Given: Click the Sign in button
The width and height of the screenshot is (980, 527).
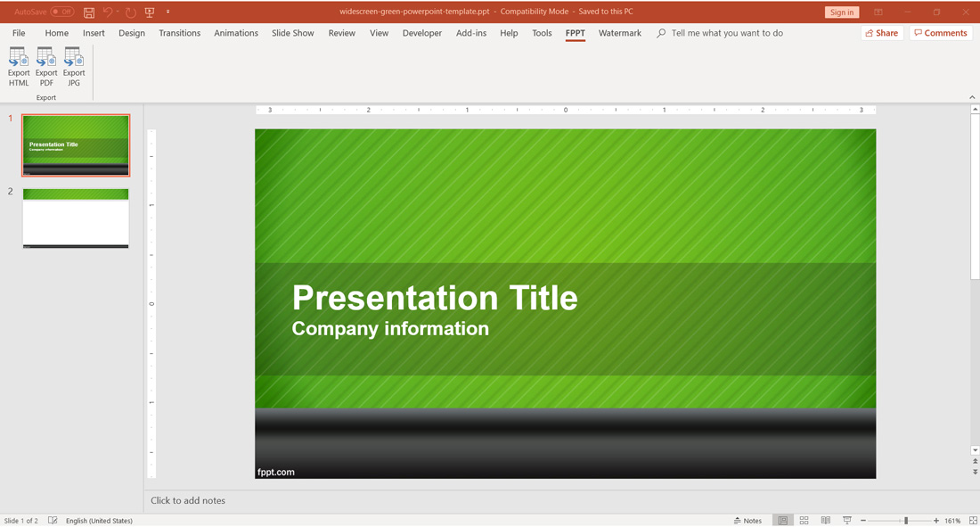Looking at the screenshot, I should pyautogui.click(x=841, y=12).
